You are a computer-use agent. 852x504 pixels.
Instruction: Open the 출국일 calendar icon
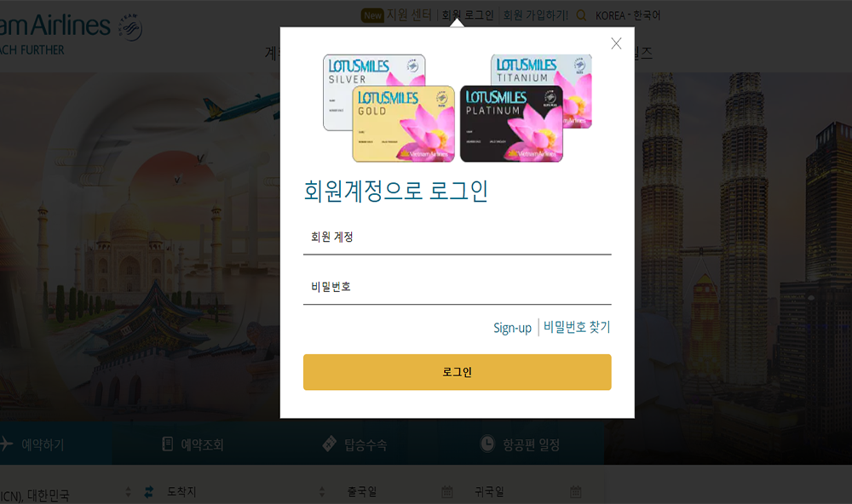446,491
